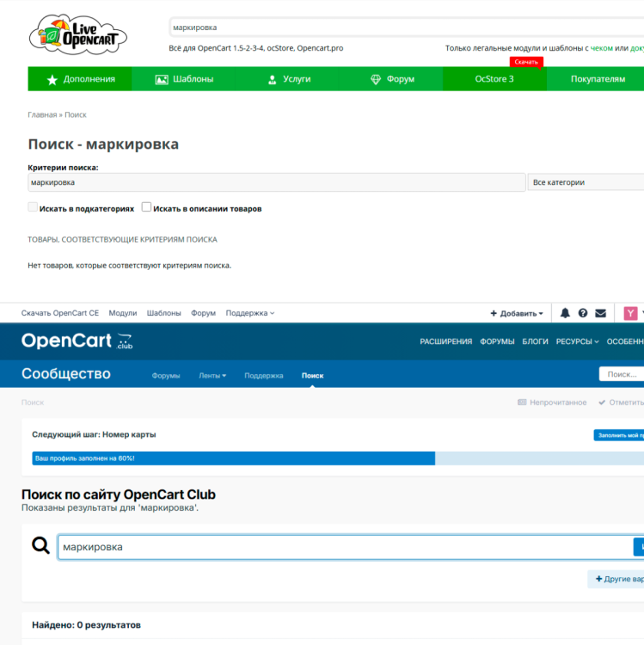Click the star icon in Дополнения

[52, 79]
